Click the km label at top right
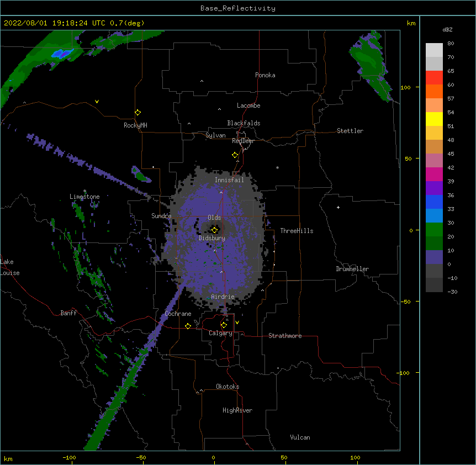 (x=411, y=23)
